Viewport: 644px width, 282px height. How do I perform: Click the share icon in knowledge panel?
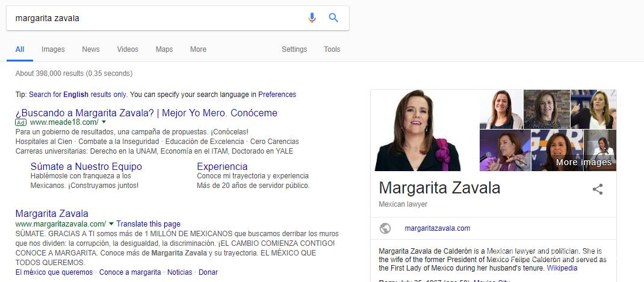click(598, 189)
